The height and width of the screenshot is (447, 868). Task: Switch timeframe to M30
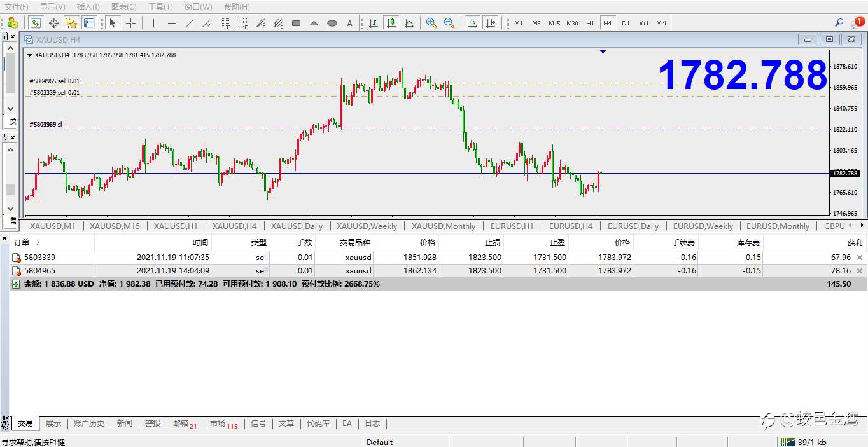(572, 23)
